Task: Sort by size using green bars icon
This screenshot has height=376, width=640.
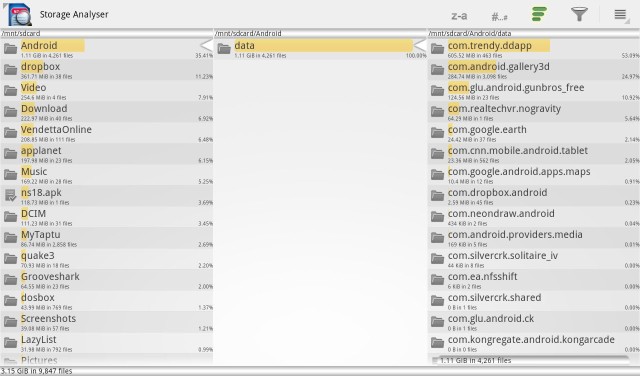Action: [x=539, y=14]
